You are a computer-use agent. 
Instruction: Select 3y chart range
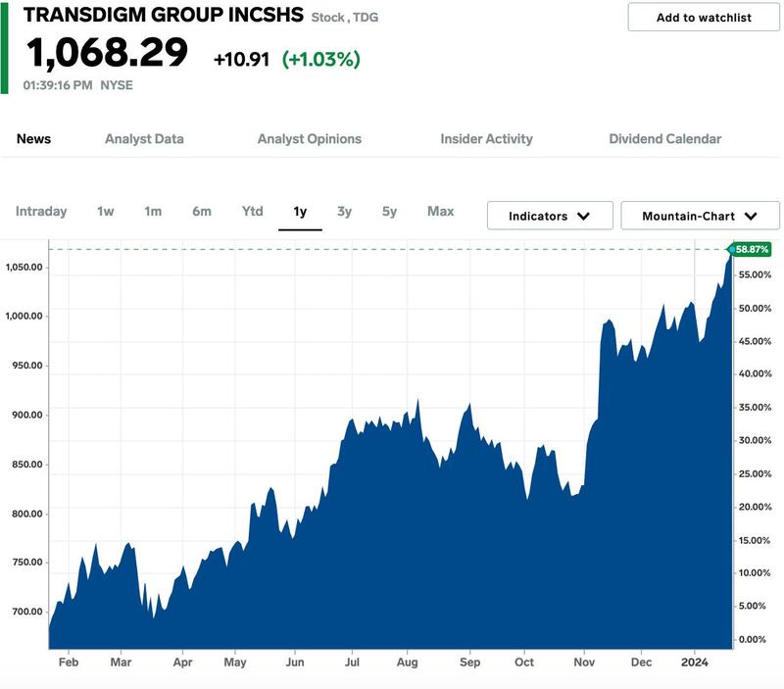345,212
